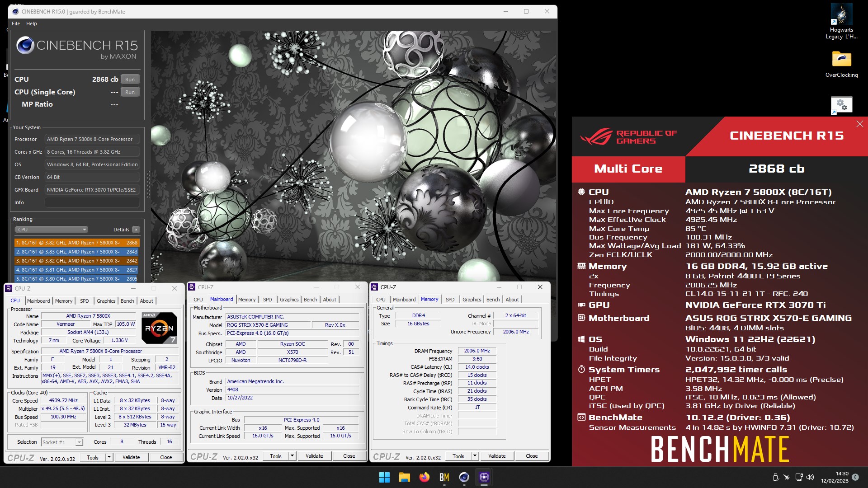Click Validate in first CPU-Z window
Viewport: 868px width, 488px height.
click(131, 457)
